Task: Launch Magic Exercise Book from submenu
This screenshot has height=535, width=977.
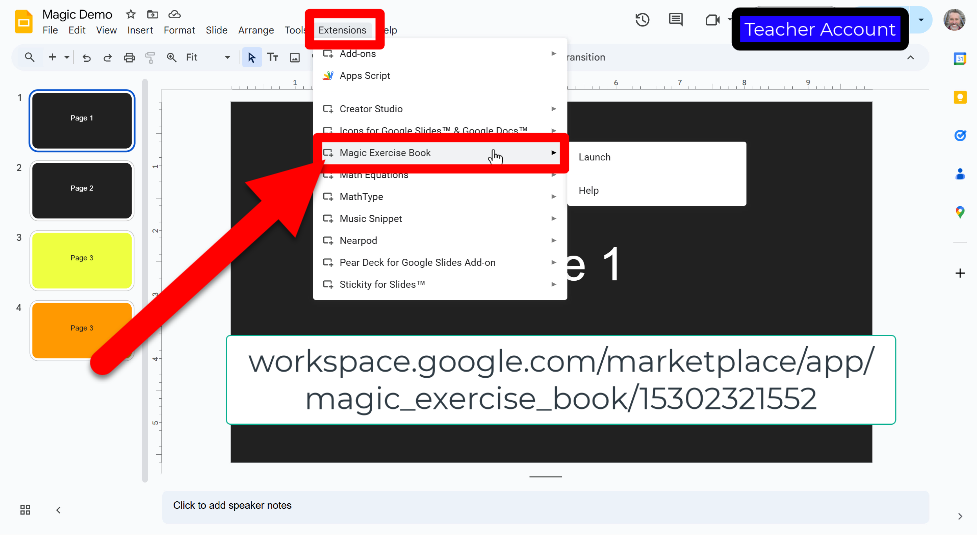Action: [657, 157]
